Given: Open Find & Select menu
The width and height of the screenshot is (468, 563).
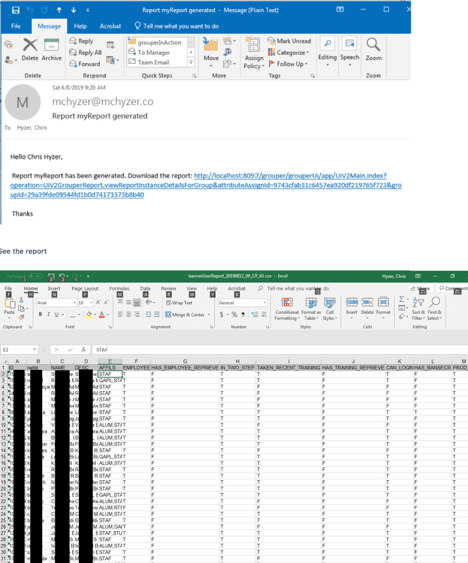Looking at the screenshot, I should (x=434, y=308).
